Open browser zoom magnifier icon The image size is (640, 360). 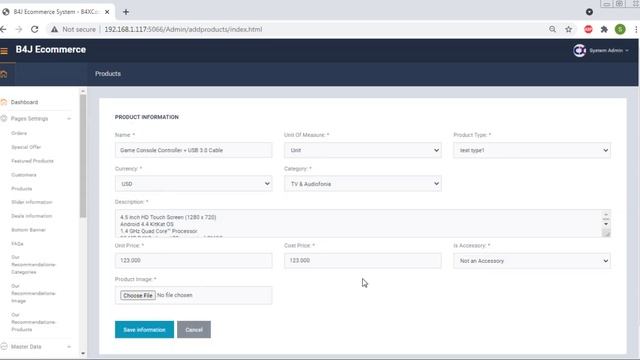(x=552, y=29)
